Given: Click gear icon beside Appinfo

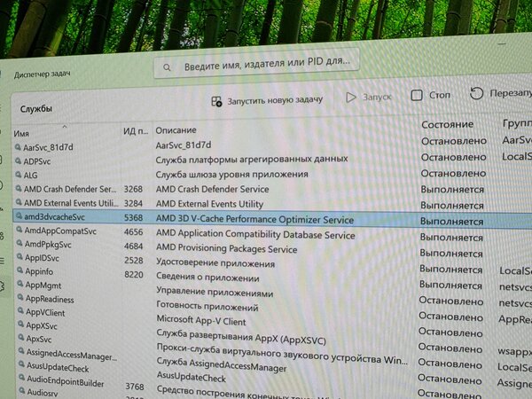Looking at the screenshot, I should tap(20, 270).
